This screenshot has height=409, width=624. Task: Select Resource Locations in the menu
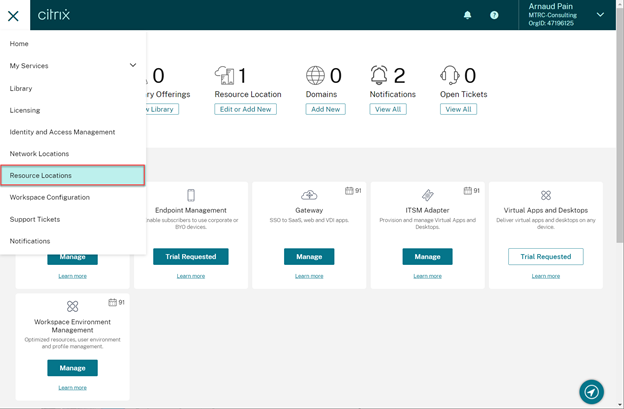point(73,175)
